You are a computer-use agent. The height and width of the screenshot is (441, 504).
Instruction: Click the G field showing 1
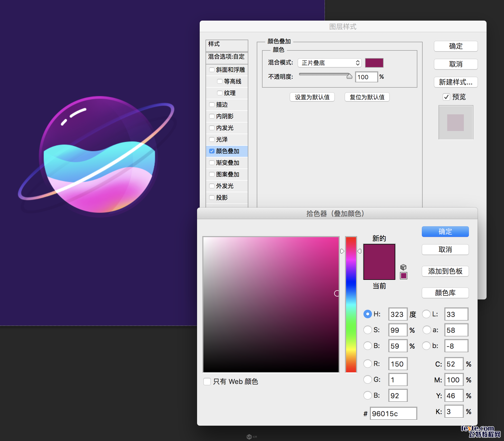pos(398,380)
